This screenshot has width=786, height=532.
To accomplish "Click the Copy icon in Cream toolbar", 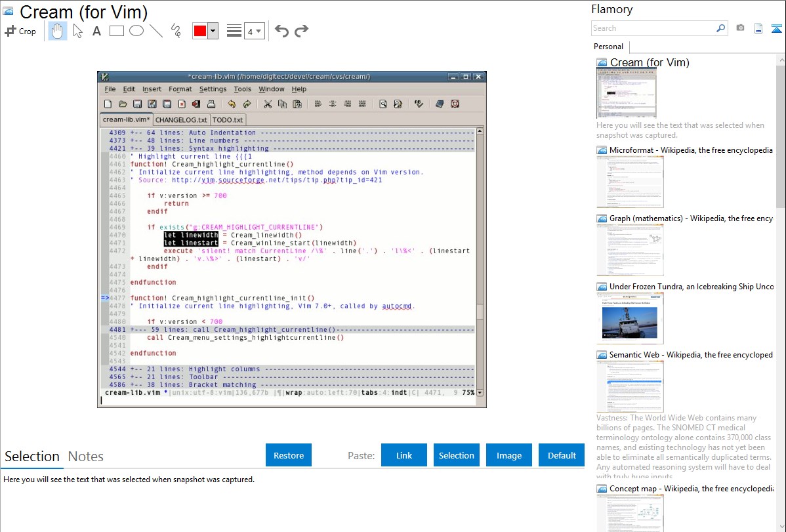I will coord(282,104).
